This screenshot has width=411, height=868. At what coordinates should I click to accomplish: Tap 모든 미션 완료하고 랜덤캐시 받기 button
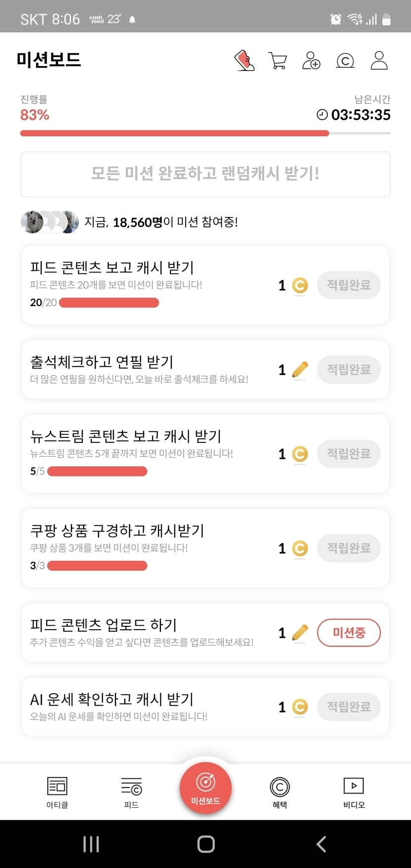205,174
